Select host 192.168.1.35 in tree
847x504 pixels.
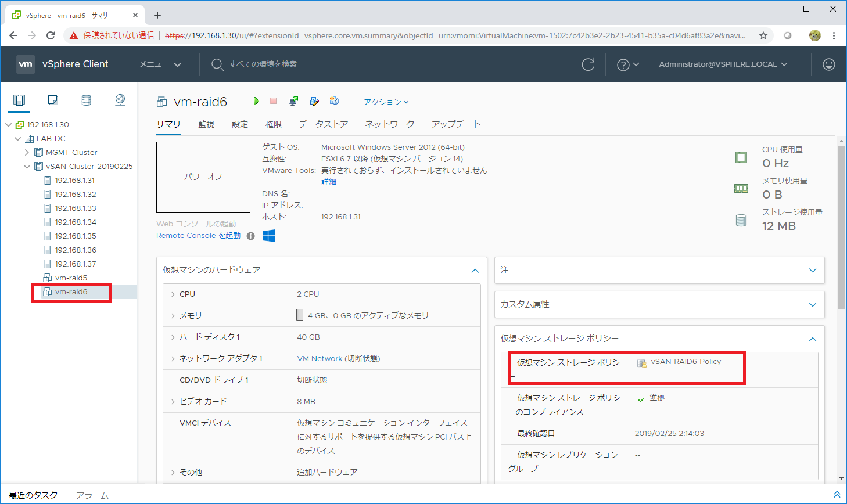pos(76,236)
